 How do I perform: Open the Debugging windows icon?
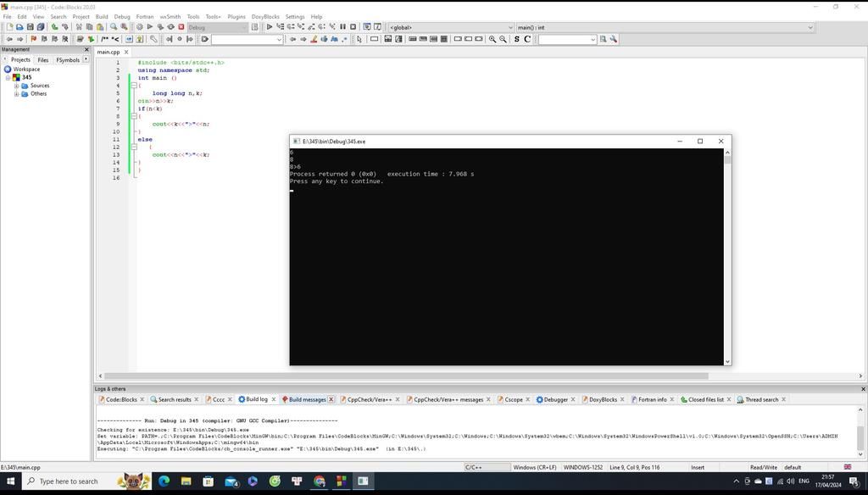(367, 26)
